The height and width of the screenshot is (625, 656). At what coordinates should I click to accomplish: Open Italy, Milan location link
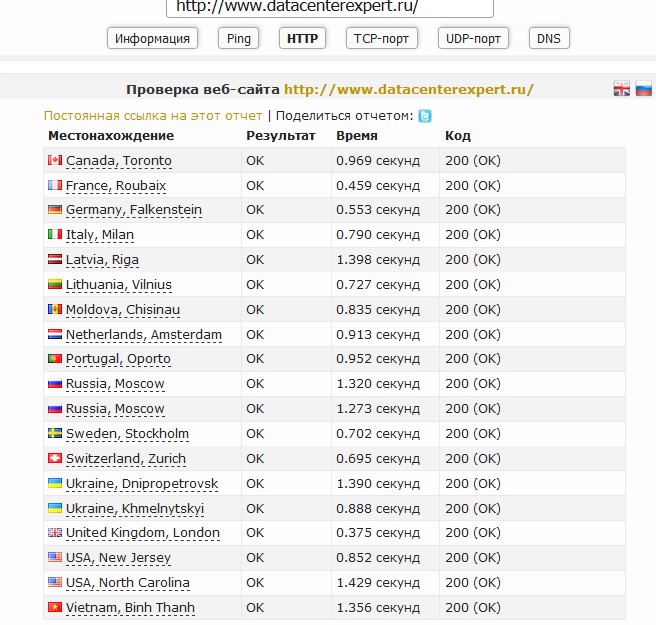click(100, 235)
